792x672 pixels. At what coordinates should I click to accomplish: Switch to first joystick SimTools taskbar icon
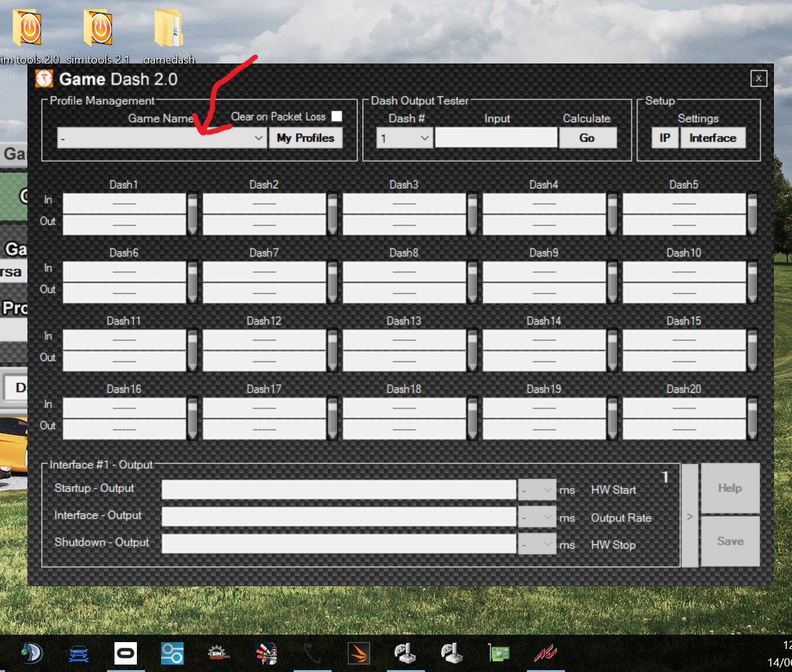(x=406, y=653)
